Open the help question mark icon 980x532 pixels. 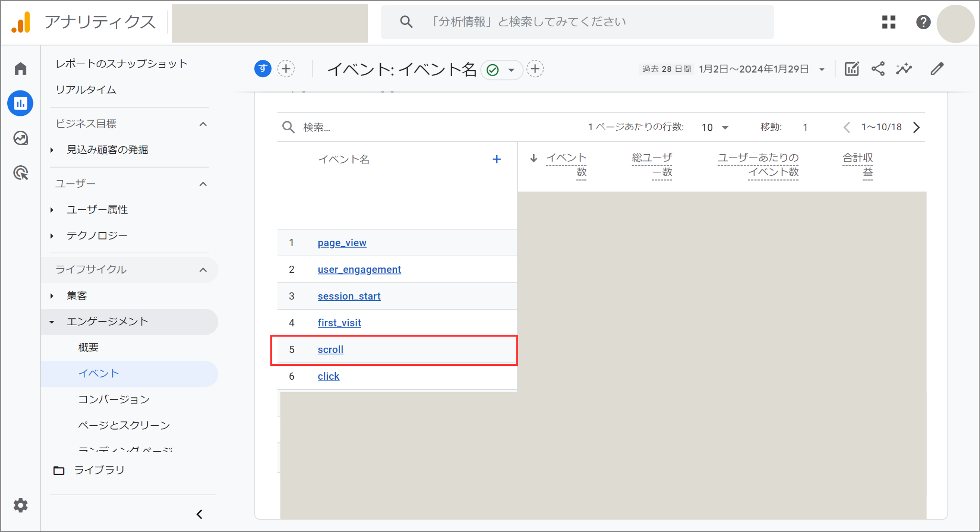(923, 22)
